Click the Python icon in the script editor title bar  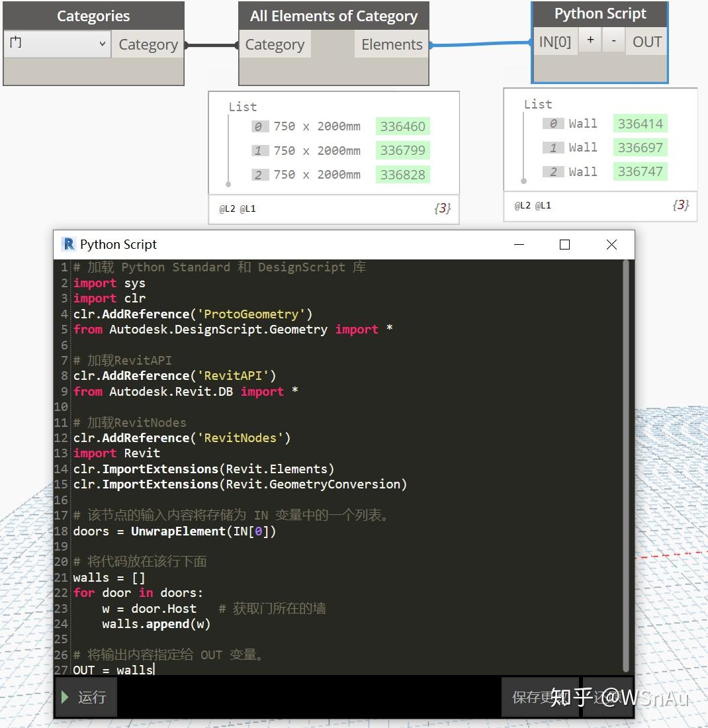[67, 244]
